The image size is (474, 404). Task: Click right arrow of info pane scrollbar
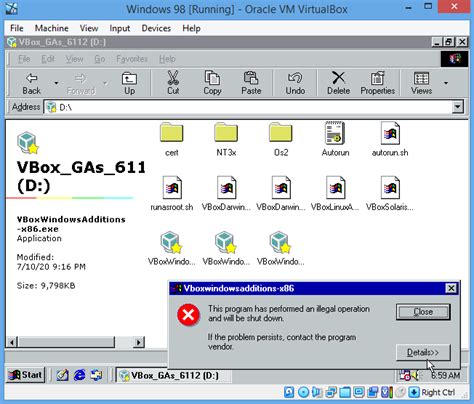pos(138,342)
